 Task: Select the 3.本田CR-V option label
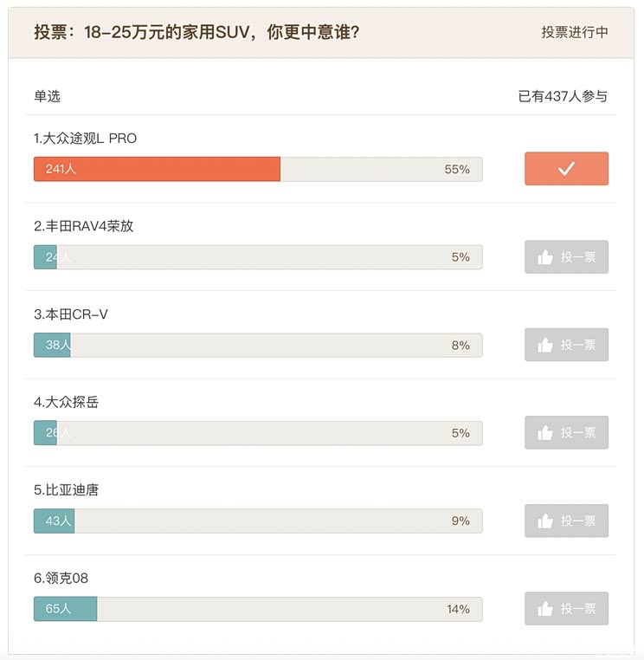pyautogui.click(x=71, y=314)
